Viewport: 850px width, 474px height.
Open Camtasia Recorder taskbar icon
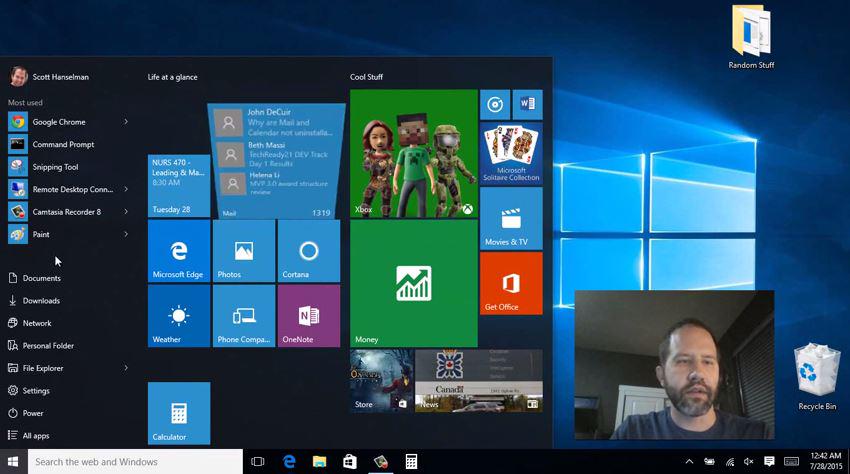pyautogui.click(x=381, y=462)
